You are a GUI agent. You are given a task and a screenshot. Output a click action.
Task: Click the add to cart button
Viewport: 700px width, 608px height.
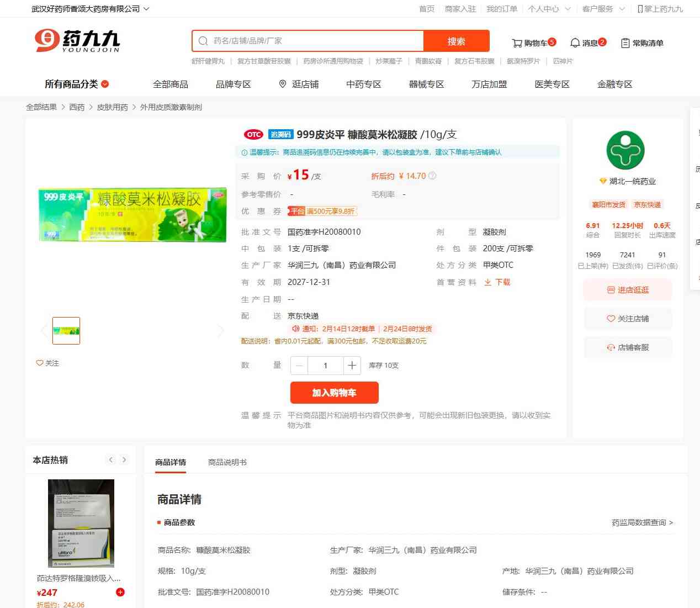[334, 393]
